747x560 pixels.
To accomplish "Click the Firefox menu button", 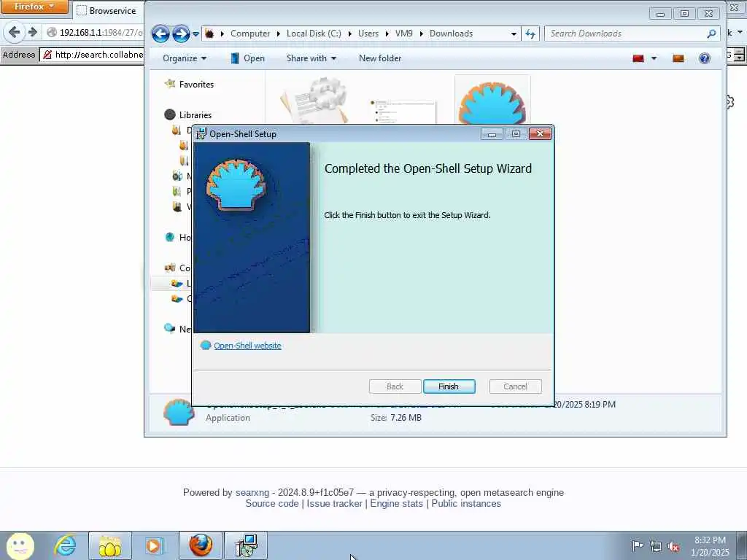I will point(34,7).
